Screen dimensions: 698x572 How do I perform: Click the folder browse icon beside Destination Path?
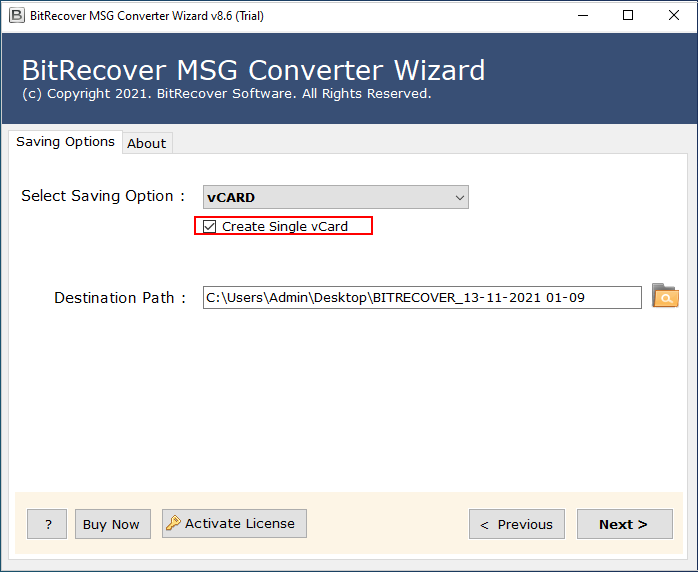coord(665,296)
